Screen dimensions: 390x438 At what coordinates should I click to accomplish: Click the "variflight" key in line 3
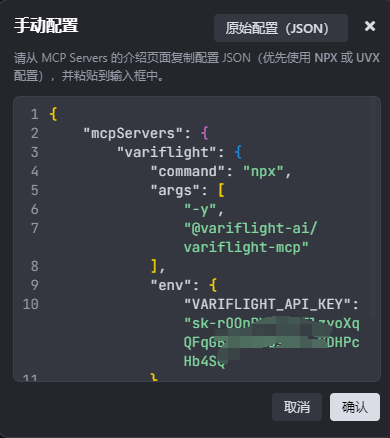tap(167, 152)
